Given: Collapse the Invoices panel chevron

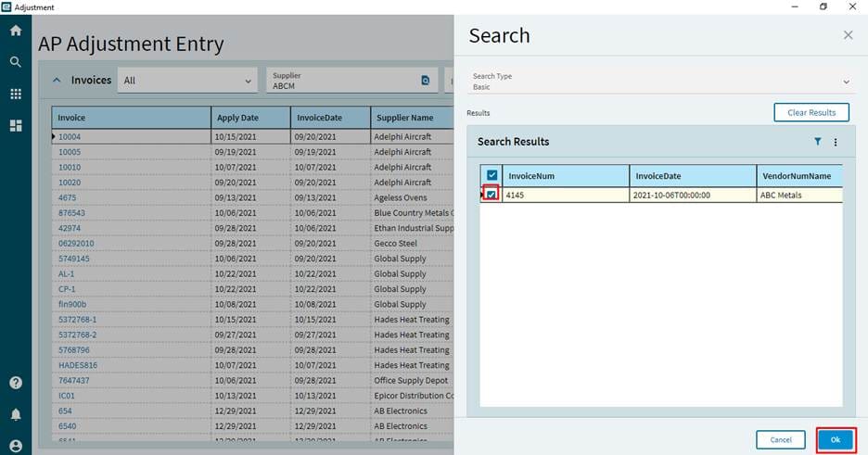Looking at the screenshot, I should click(57, 81).
